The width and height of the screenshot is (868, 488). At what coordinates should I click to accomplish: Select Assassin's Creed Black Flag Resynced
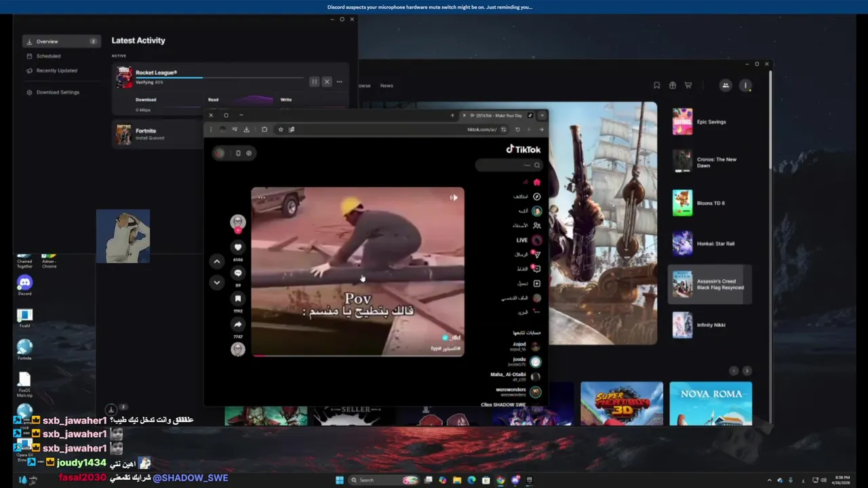(x=710, y=285)
